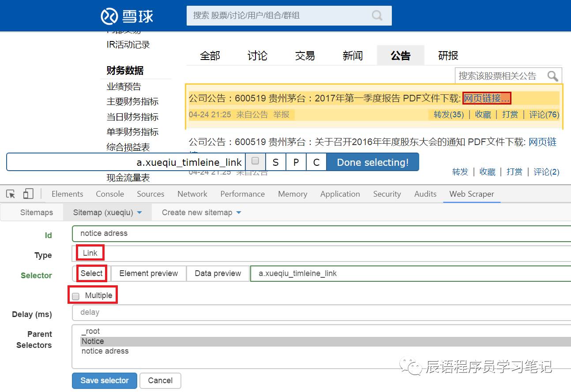Viewport: 571px width, 392px height.
Task: Activate the DevTools inspect element arrow
Action: [11, 194]
